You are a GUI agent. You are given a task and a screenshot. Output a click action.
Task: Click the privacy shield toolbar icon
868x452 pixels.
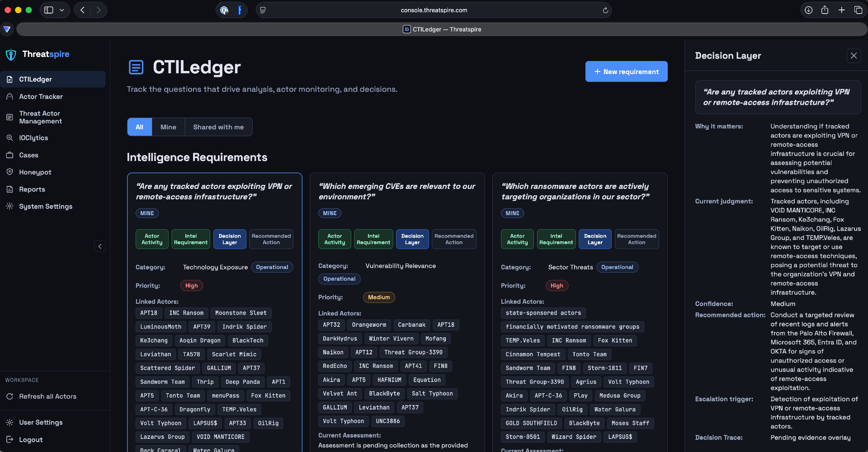(224, 10)
